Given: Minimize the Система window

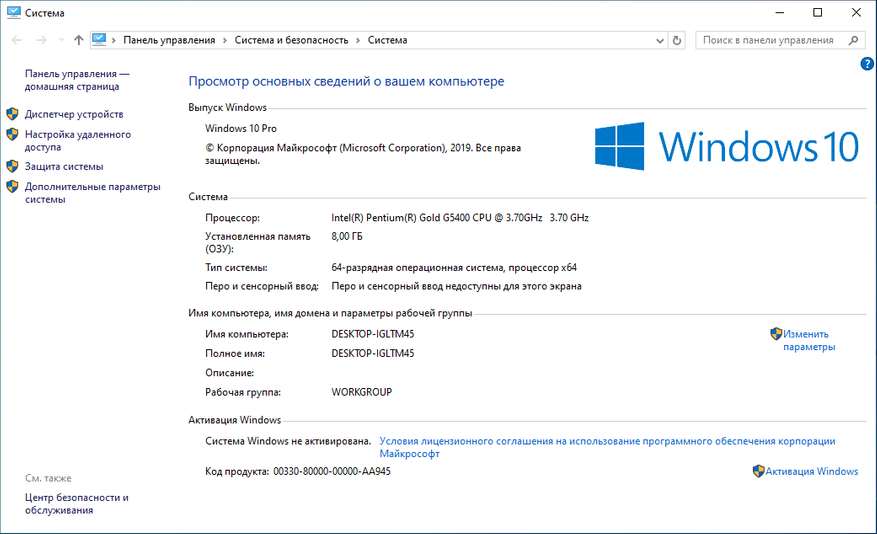Looking at the screenshot, I should tap(780, 12).
